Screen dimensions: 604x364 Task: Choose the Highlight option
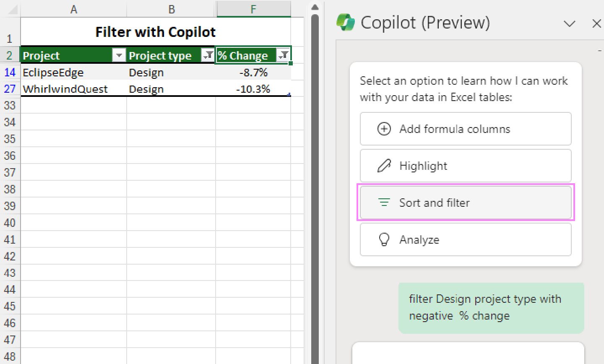[466, 166]
